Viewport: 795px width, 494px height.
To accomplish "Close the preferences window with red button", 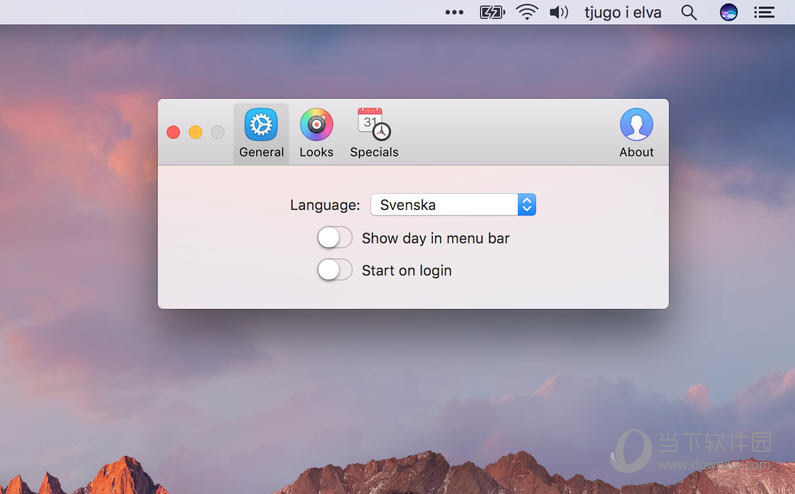I will tap(173, 132).
